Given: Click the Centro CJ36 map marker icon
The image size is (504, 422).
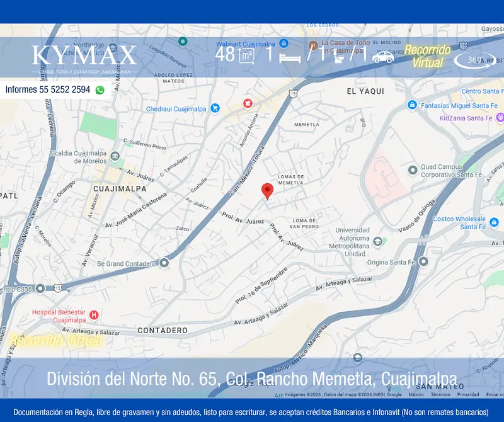Looking at the screenshot, I should coord(40,288).
